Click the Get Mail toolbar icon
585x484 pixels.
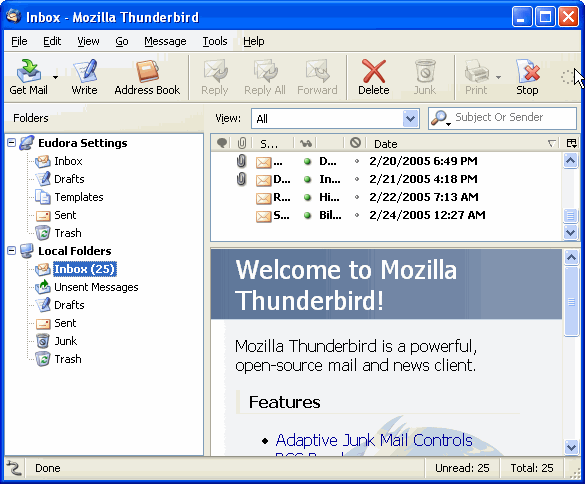(28, 71)
